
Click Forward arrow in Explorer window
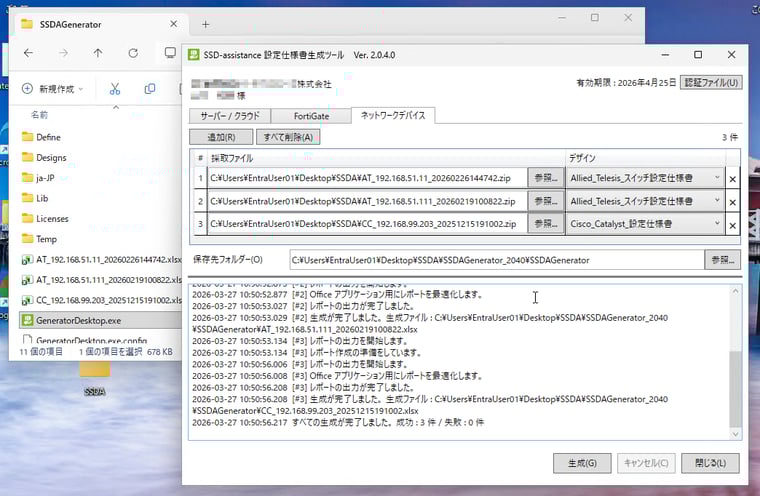coord(63,53)
